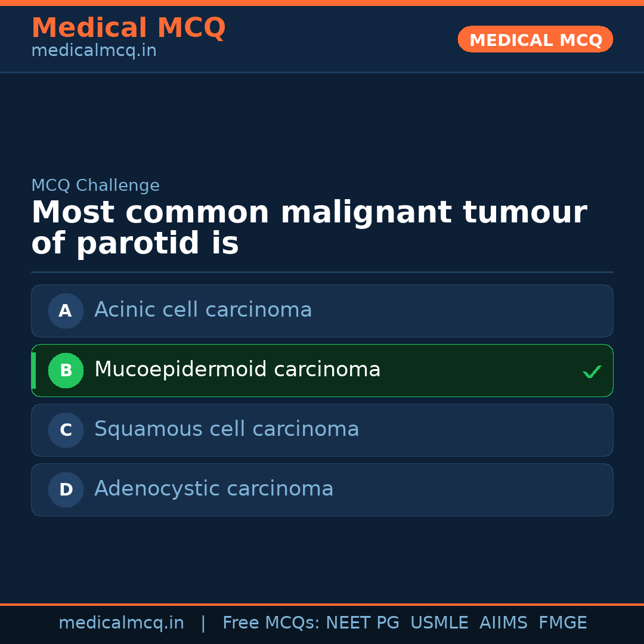The height and width of the screenshot is (644, 644).
Task: Select the Mucoepidermoid carcinoma answer text
Action: (237, 370)
